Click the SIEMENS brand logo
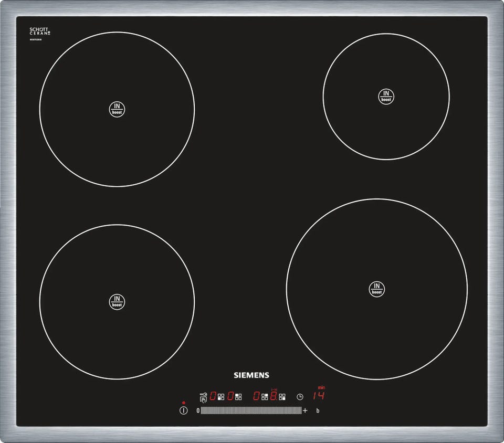This screenshot has height=443, width=504. 251,375
